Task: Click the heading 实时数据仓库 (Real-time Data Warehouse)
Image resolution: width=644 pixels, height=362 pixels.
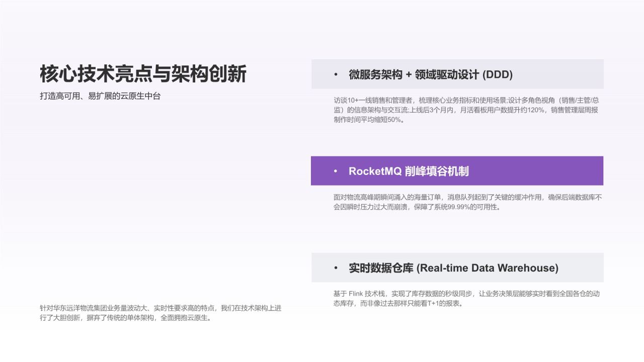Action: (453, 268)
